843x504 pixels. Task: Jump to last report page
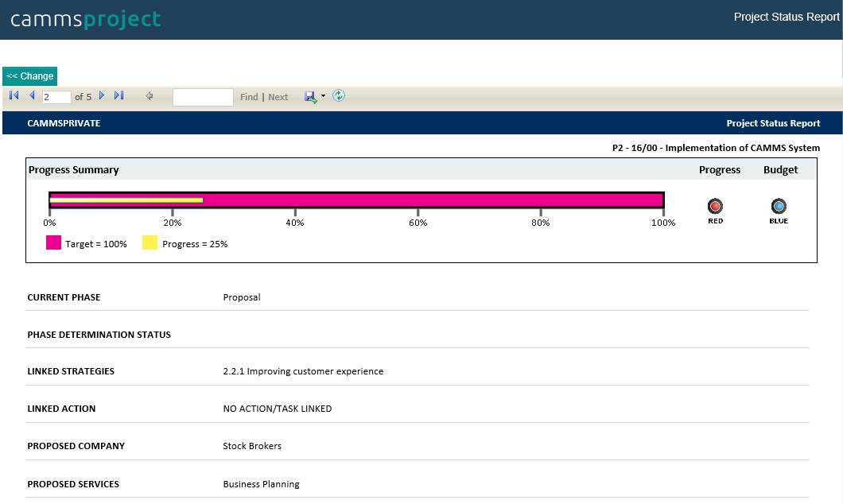tap(119, 95)
